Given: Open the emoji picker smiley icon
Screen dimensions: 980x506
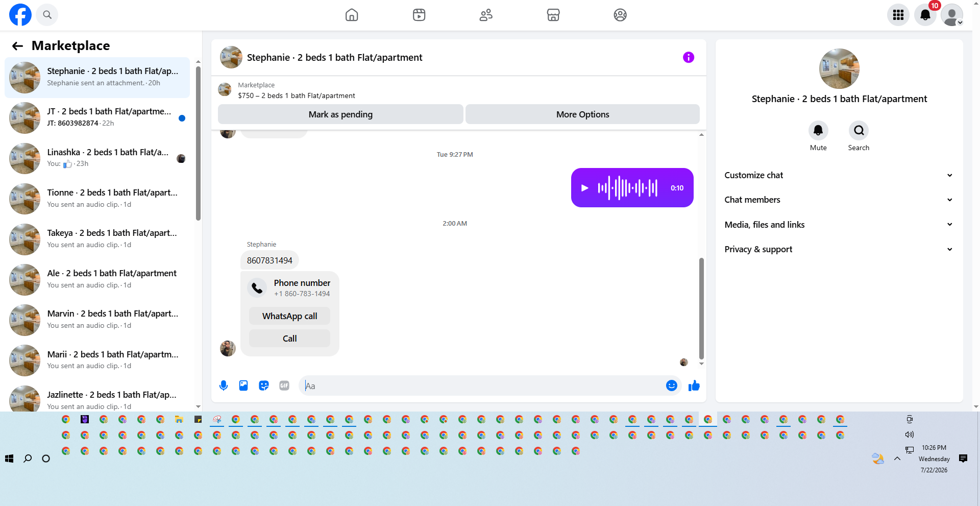Looking at the screenshot, I should [x=672, y=385].
